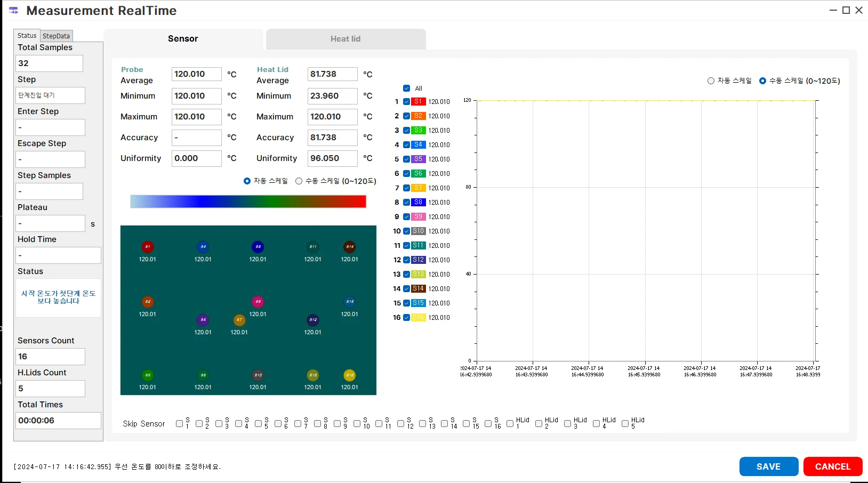The width and height of the screenshot is (868, 483).
Task: Click the Plateau seconds input field
Action: click(50, 223)
